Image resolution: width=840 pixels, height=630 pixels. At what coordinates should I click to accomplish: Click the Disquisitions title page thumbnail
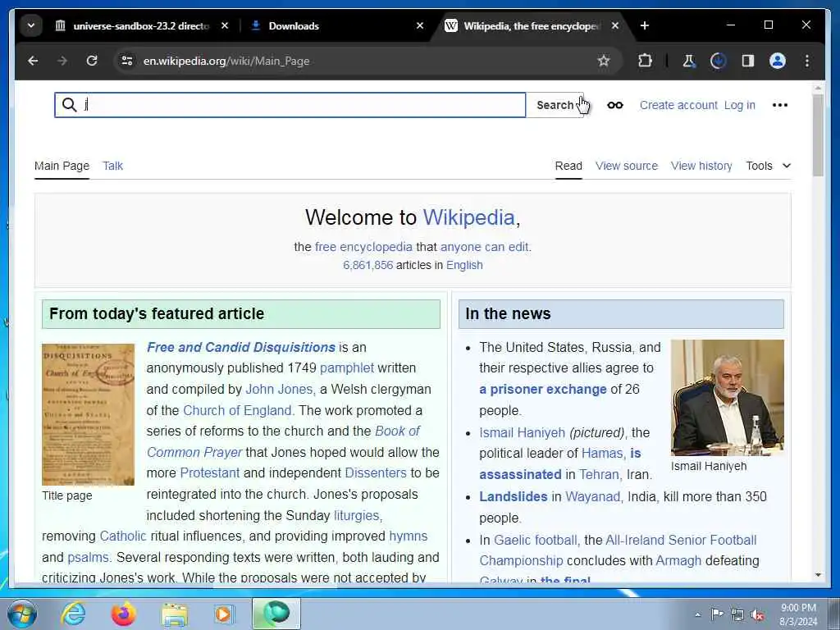coord(88,414)
